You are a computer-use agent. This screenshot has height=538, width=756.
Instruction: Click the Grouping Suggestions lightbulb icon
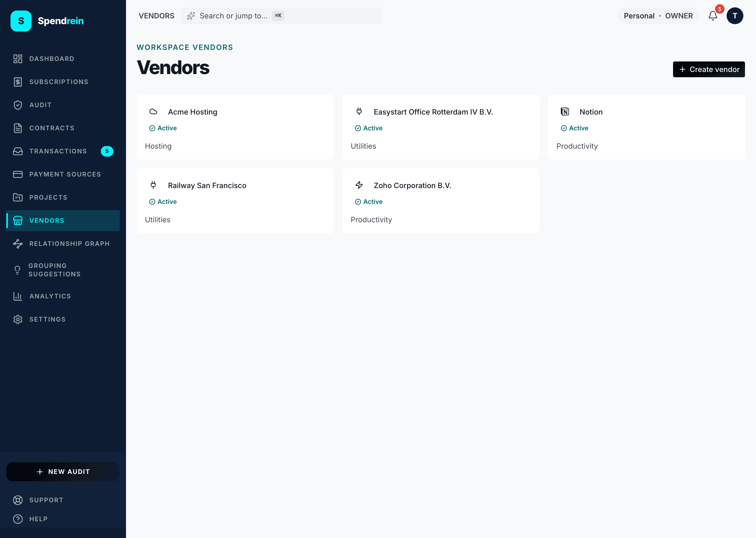click(x=18, y=270)
